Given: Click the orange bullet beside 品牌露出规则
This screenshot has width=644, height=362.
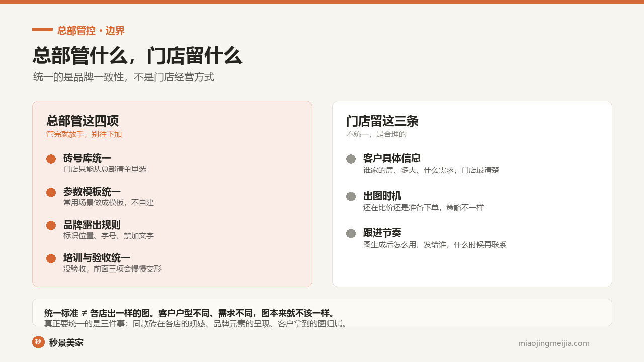Looking at the screenshot, I should pos(51,225).
